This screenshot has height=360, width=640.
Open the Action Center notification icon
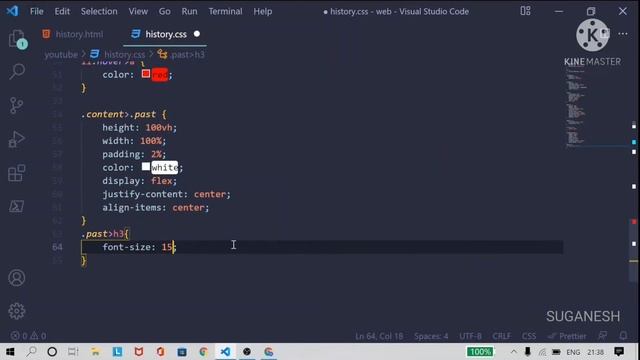coord(619,351)
